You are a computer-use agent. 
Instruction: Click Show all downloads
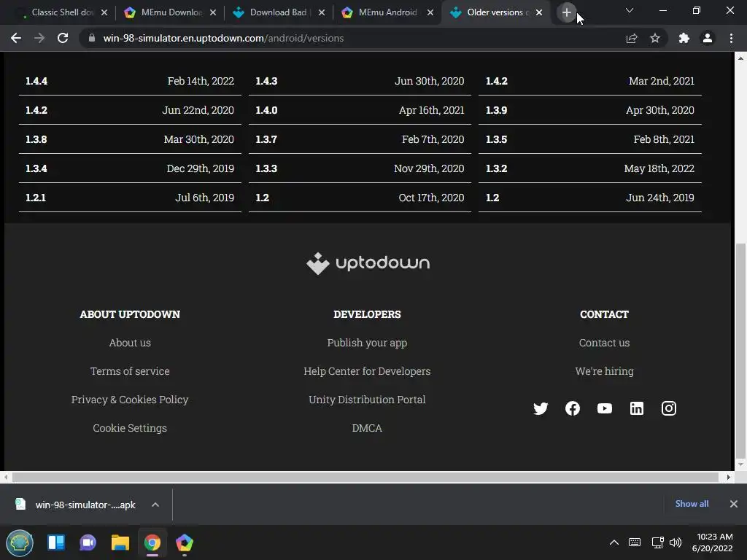point(692,504)
